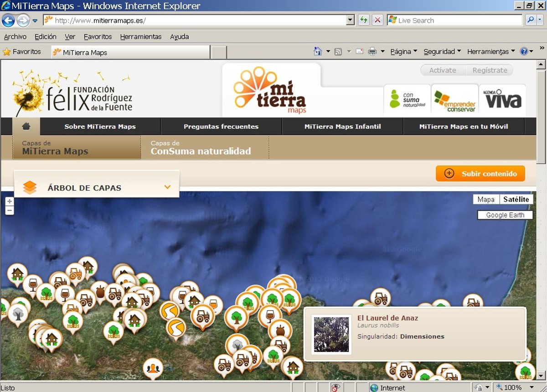Open the Favoritos menu in menu bar
The height and width of the screenshot is (392, 547).
[98, 36]
